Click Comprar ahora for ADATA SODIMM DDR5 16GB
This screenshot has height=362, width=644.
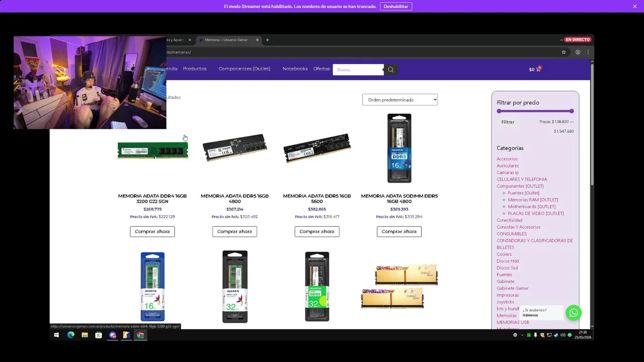(x=399, y=231)
